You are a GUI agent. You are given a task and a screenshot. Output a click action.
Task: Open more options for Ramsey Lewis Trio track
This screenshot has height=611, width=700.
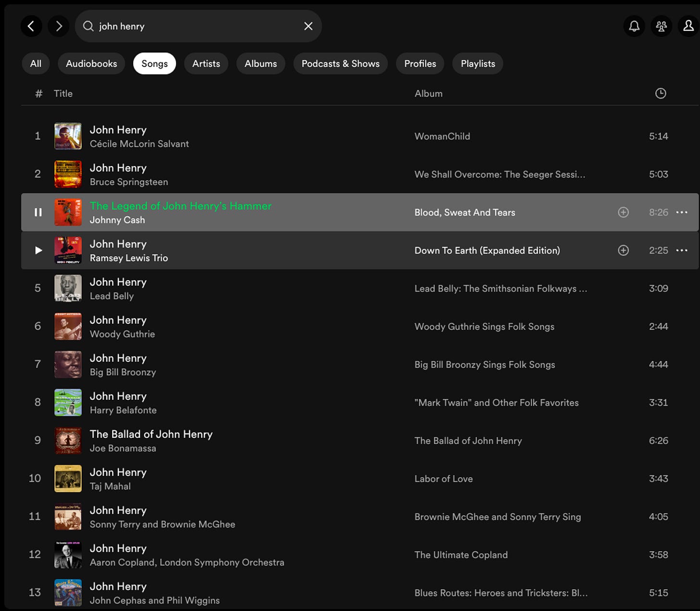pos(682,250)
